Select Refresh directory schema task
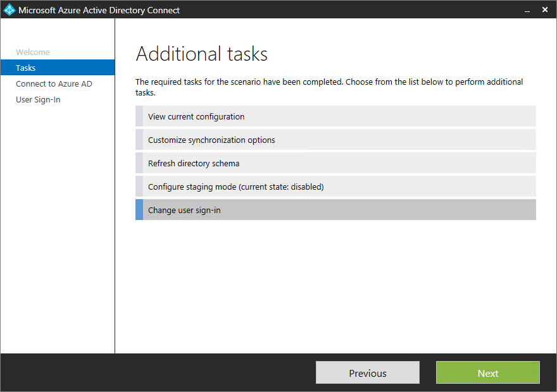This screenshot has height=392, width=557. tap(335, 163)
